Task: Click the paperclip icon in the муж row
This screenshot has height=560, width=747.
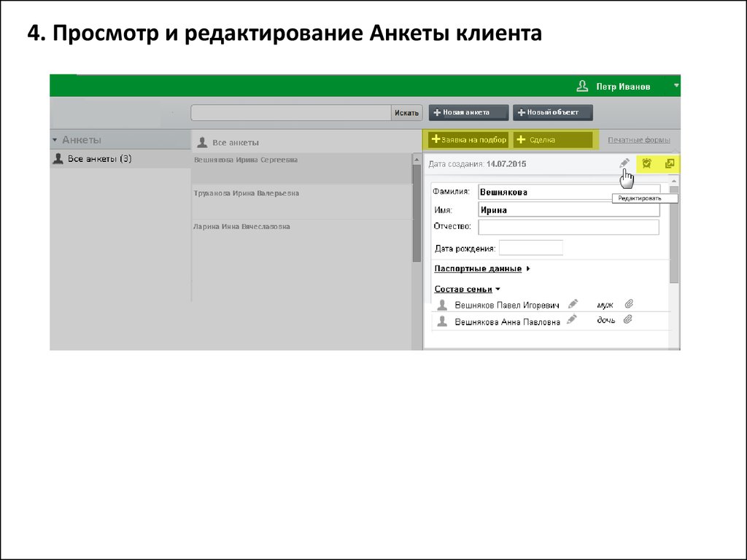Action: pos(628,304)
